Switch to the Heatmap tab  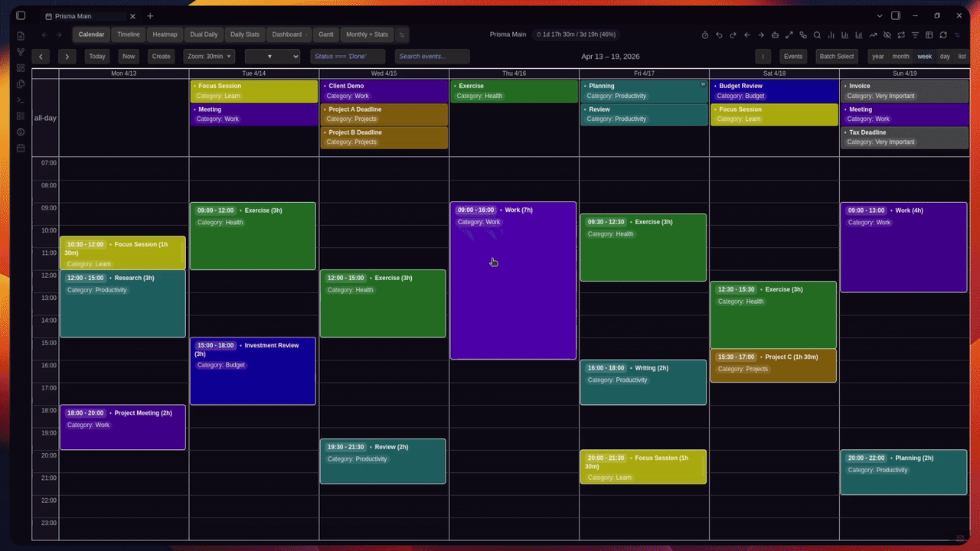pos(165,34)
